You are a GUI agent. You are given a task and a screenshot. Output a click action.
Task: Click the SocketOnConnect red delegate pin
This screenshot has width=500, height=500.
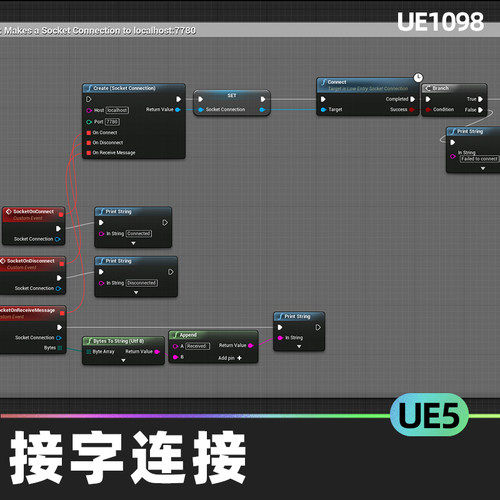click(61, 215)
